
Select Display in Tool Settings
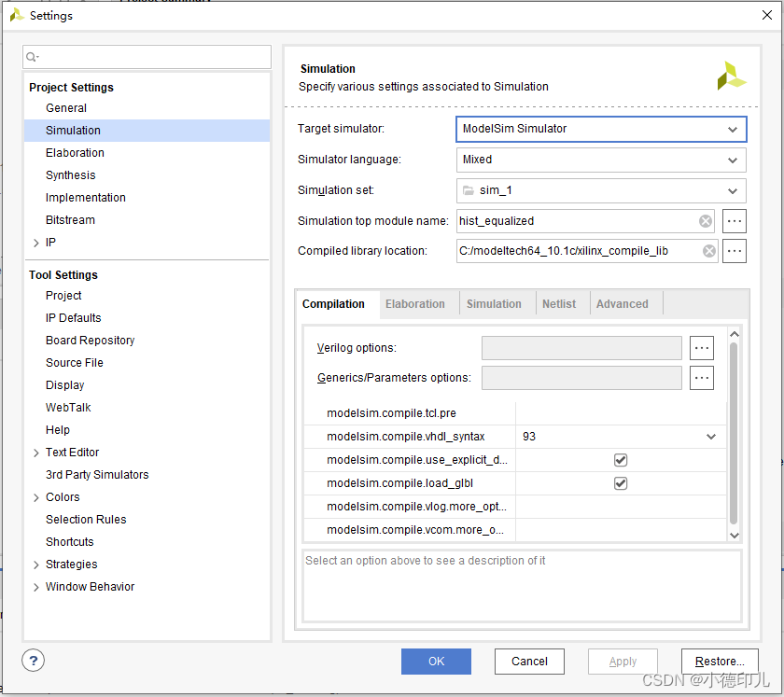click(x=65, y=385)
